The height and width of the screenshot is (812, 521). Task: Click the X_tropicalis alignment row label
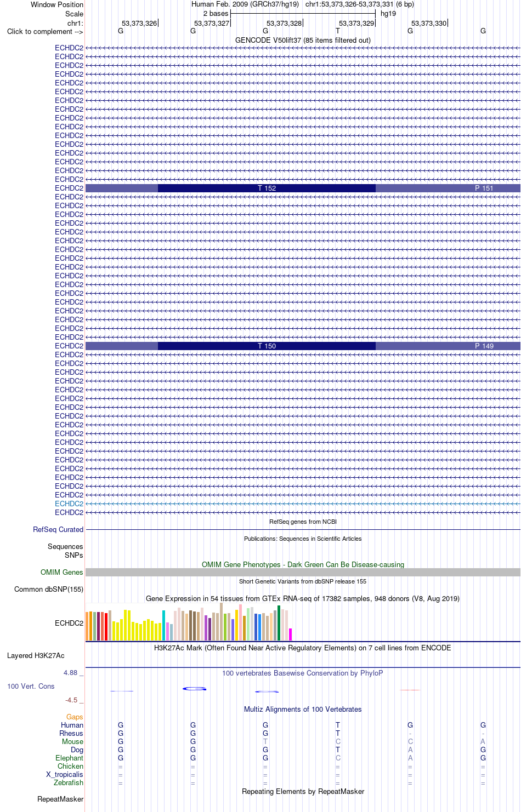point(65,774)
